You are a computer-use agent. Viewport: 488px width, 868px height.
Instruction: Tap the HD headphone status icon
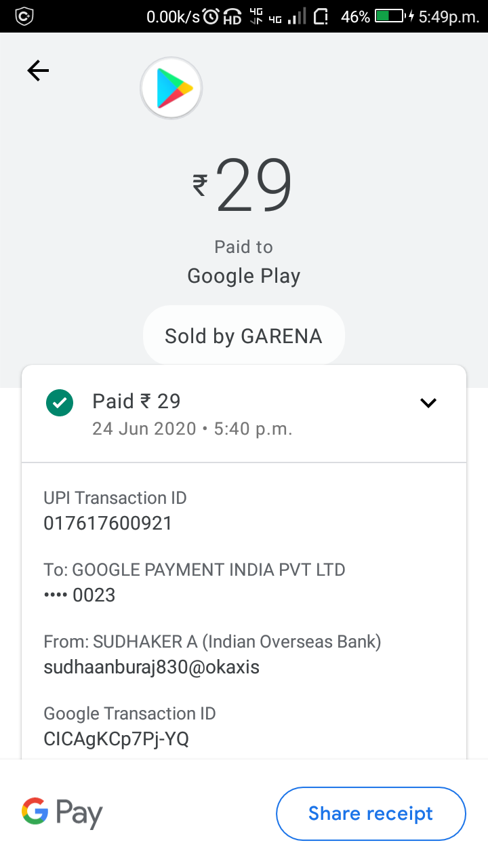(232, 16)
